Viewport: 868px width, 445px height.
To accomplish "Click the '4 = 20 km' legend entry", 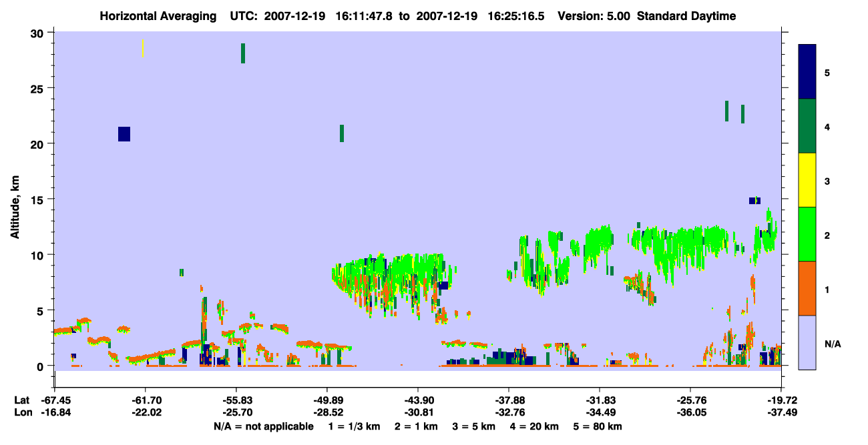I will [535, 426].
